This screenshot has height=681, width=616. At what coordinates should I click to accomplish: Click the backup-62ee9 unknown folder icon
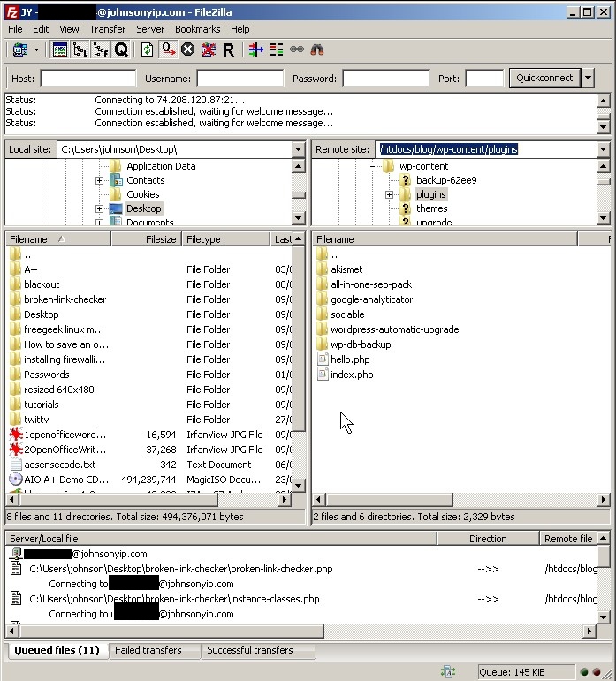405,180
